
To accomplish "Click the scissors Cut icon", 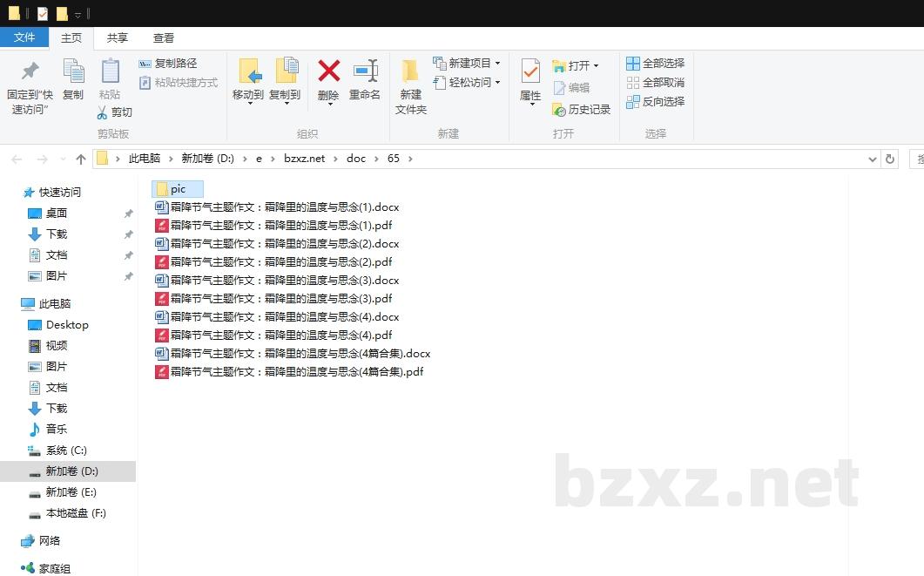I will point(103,112).
